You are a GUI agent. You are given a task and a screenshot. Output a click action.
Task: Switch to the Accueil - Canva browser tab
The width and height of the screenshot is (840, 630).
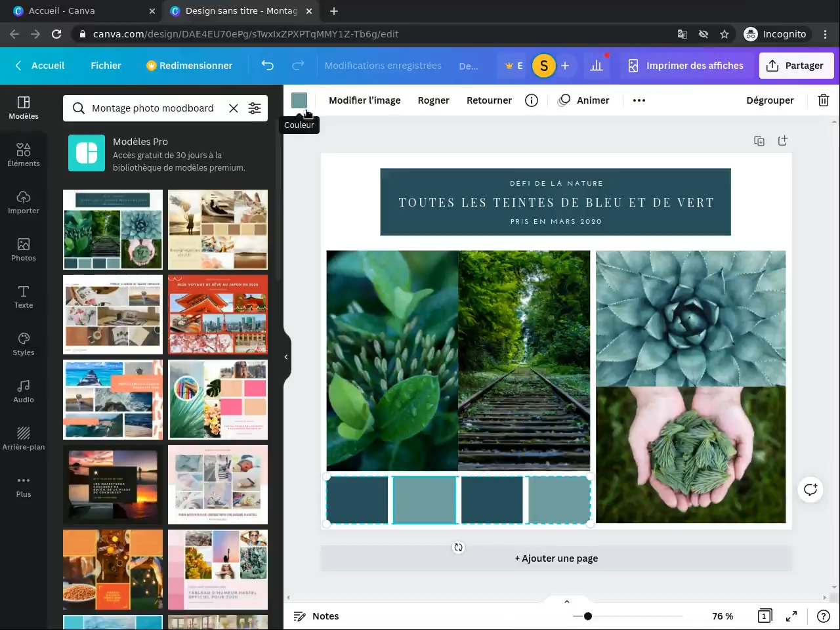point(62,11)
